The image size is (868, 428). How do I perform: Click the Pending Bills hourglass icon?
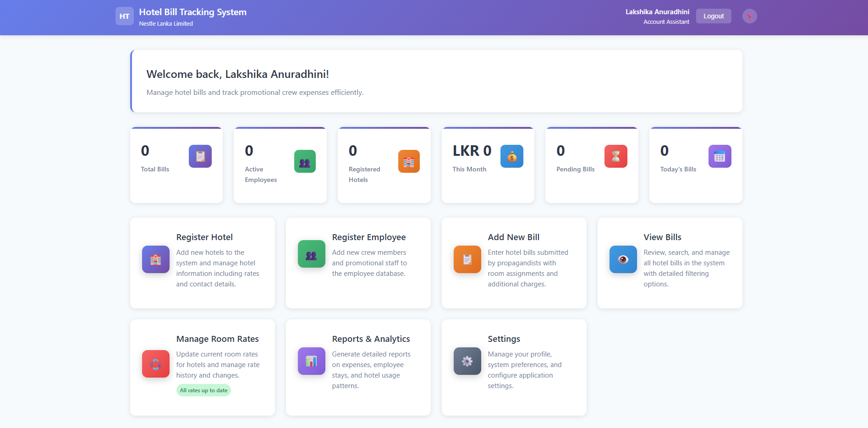click(x=615, y=156)
